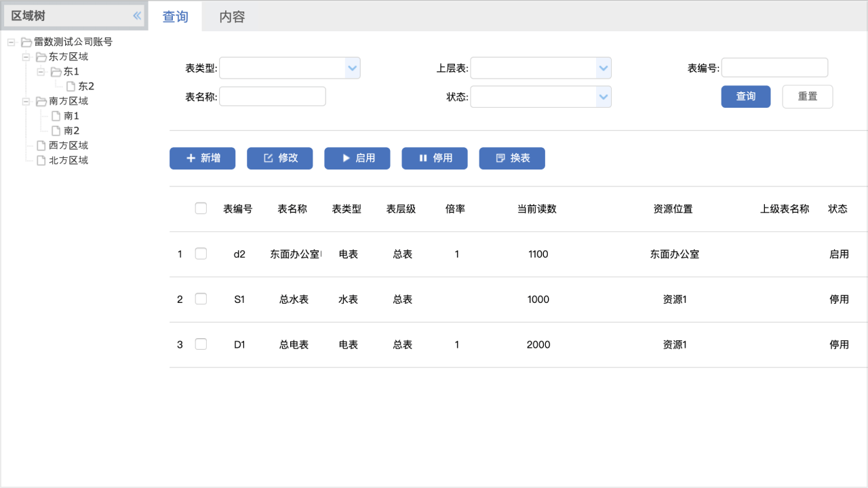Click file icon next to 南1
This screenshot has width=868, height=488.
pyautogui.click(x=56, y=116)
